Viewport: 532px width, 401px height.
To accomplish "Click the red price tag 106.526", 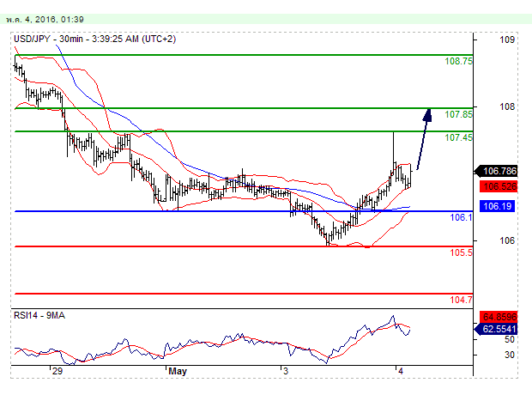I will 499,186.
